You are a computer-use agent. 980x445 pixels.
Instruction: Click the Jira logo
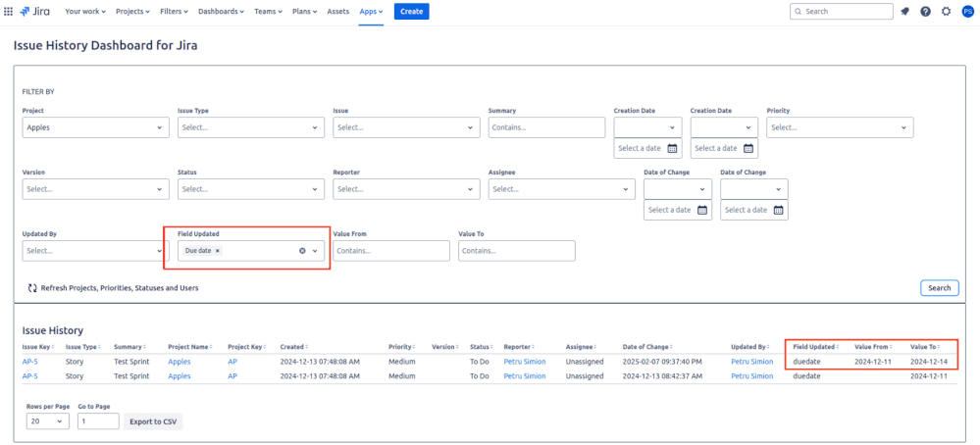point(35,11)
